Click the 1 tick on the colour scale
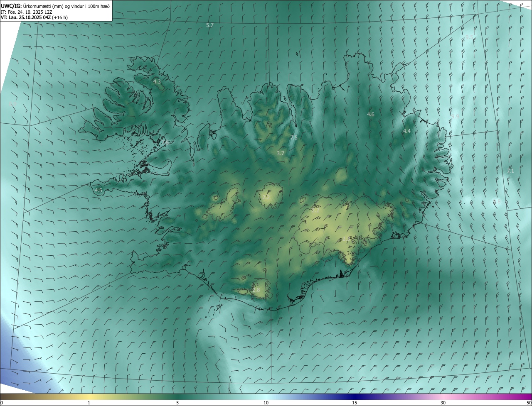 coord(89,403)
